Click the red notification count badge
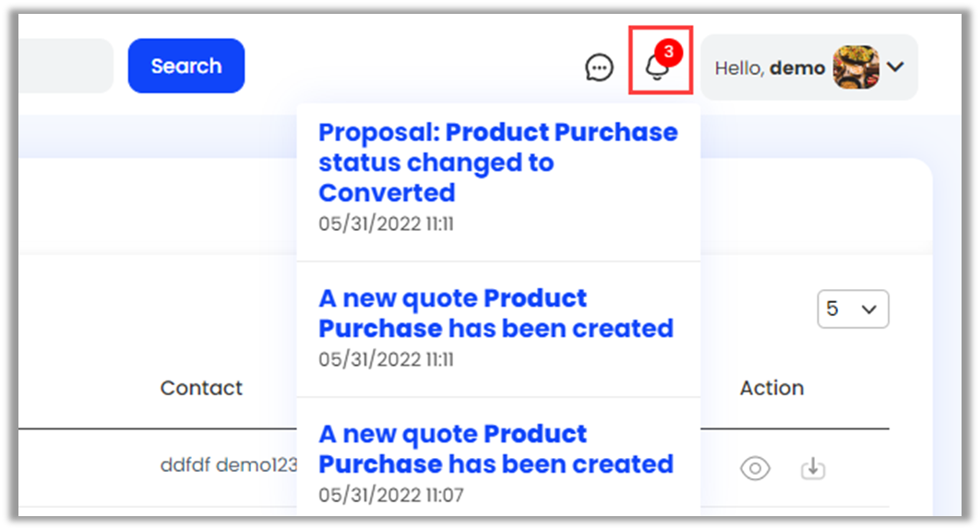Viewport: 980px width, 530px height. point(670,53)
